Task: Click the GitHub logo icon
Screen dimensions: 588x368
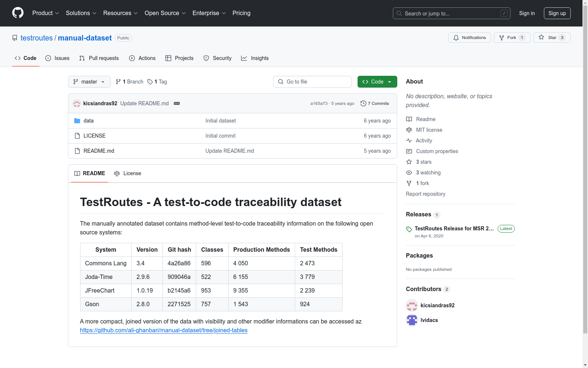Action: (18, 13)
